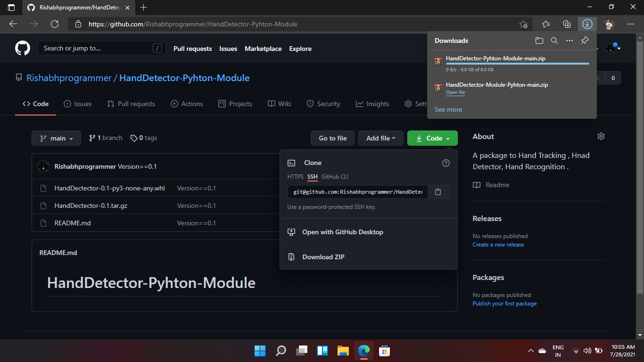Open the repository About settings gear
Viewport: 644px width, 362px height.
[x=601, y=136]
